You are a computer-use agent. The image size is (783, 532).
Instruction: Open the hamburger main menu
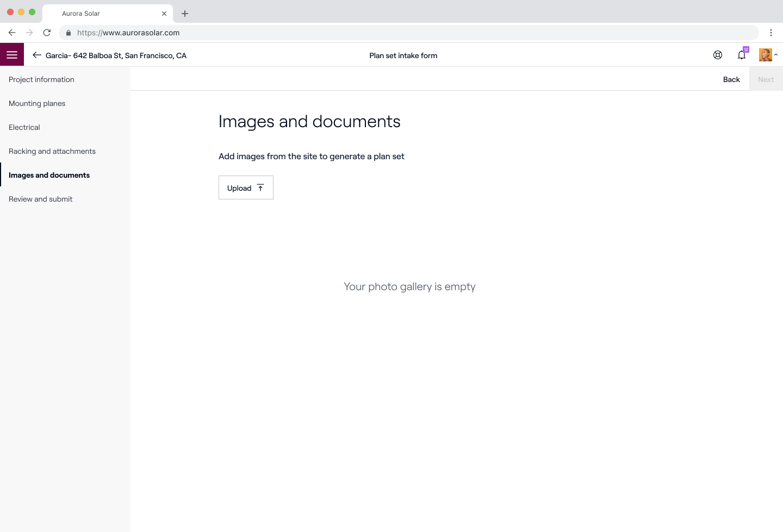[12, 55]
